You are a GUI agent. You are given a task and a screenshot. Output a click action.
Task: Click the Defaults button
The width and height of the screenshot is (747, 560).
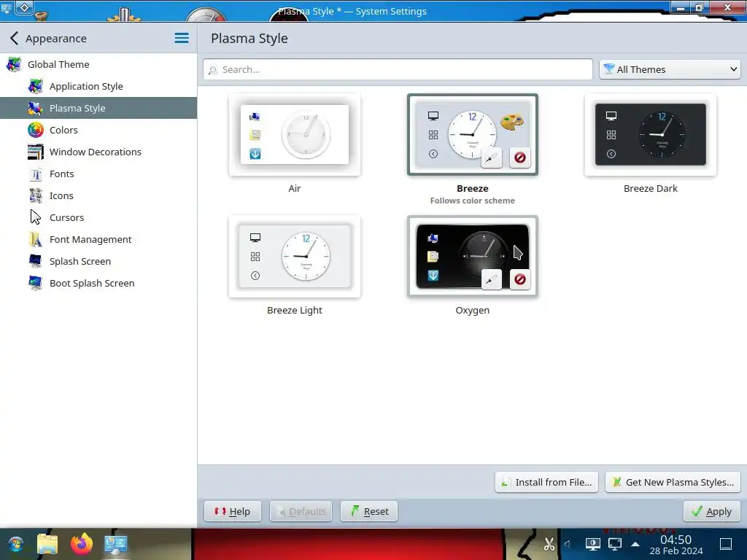[x=301, y=511]
